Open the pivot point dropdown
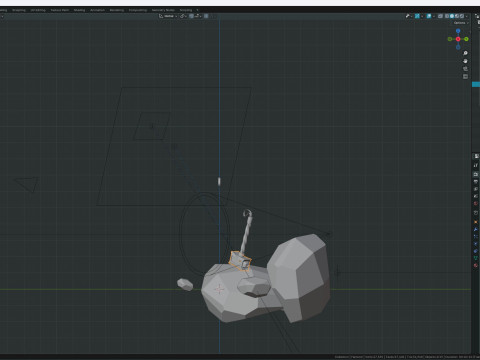The width and height of the screenshot is (480, 360). [x=183, y=16]
